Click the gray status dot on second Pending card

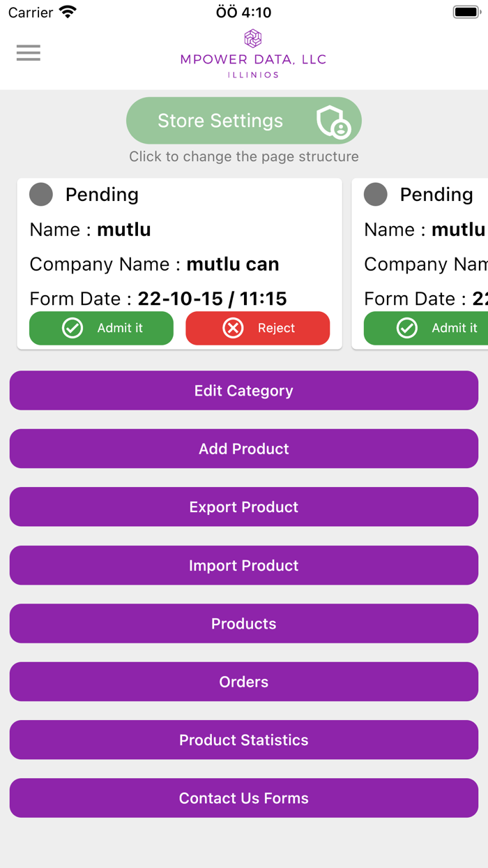(375, 195)
